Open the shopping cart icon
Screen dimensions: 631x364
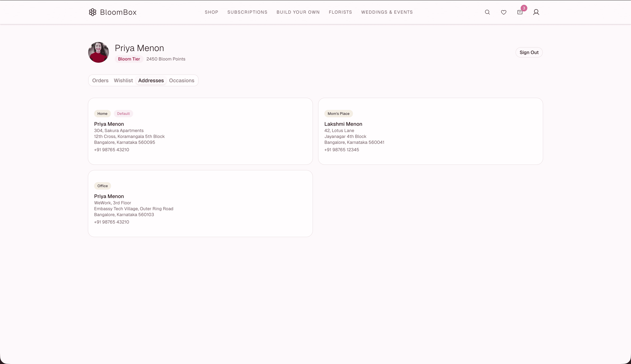pyautogui.click(x=520, y=12)
